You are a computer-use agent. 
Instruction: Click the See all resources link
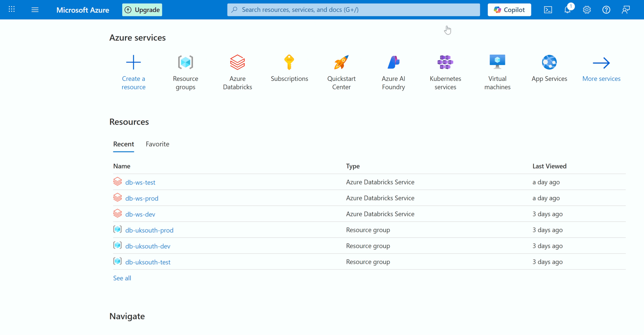pyautogui.click(x=122, y=278)
